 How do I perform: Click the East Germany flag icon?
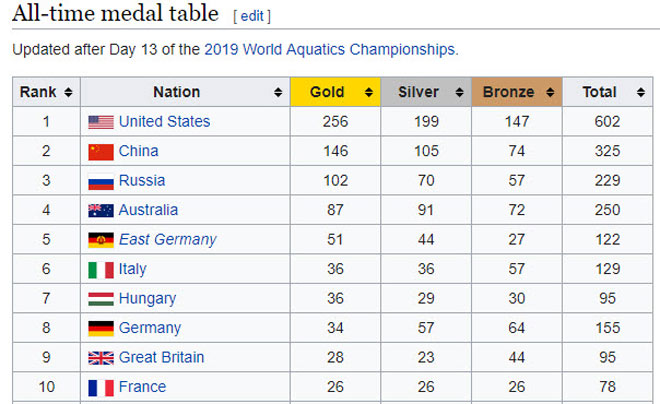tap(101, 240)
